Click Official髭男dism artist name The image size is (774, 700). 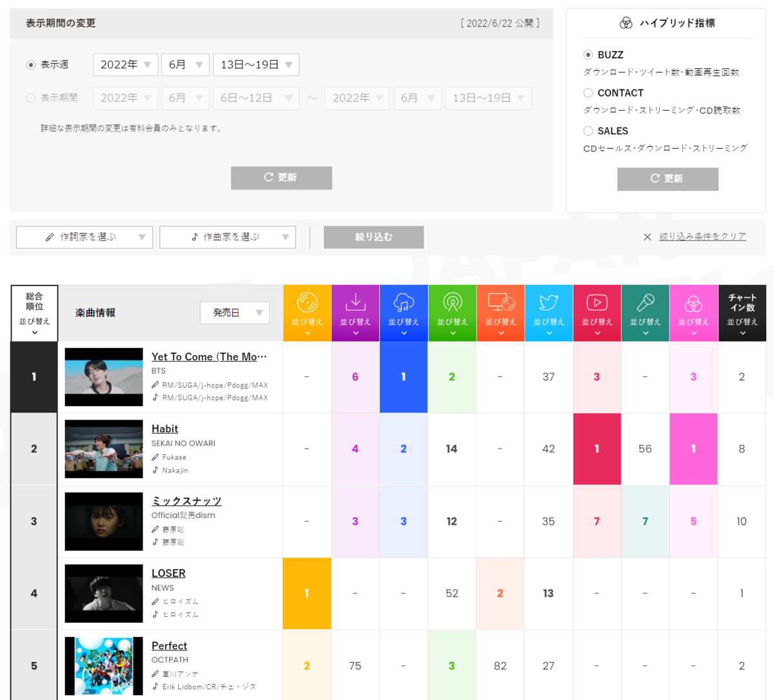[x=183, y=516]
